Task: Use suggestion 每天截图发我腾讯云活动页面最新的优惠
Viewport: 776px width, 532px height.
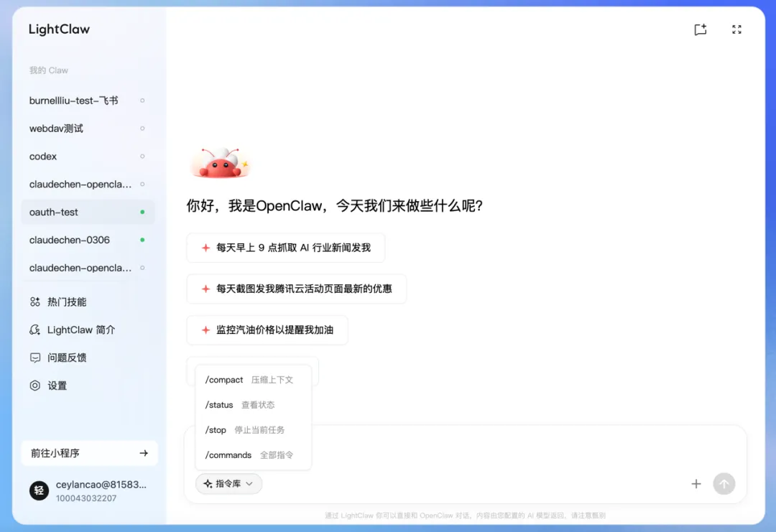Action: [297, 289]
